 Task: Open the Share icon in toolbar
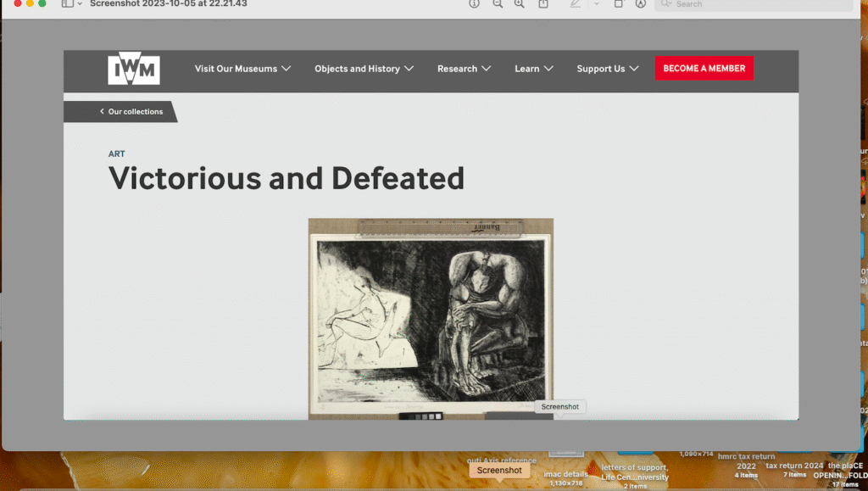(543, 4)
